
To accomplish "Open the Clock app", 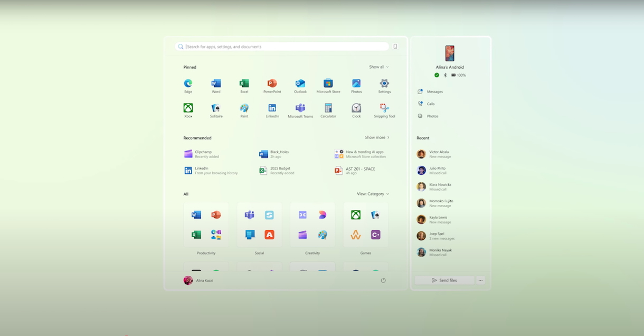I will coord(356,110).
